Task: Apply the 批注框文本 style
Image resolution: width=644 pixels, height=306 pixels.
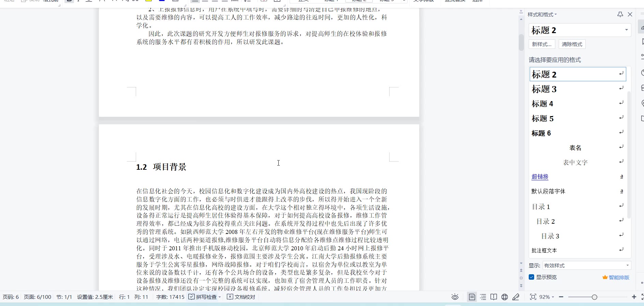Action: pyautogui.click(x=577, y=250)
